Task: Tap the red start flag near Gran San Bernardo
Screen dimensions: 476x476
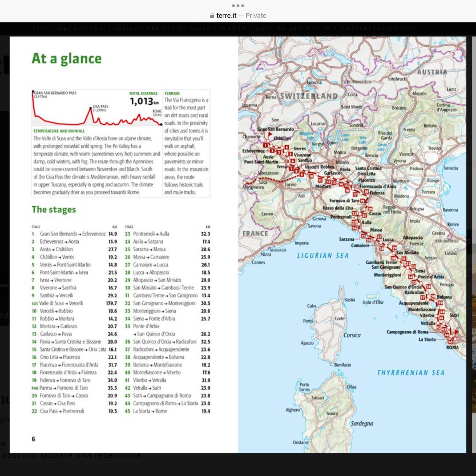Action: coord(270,135)
